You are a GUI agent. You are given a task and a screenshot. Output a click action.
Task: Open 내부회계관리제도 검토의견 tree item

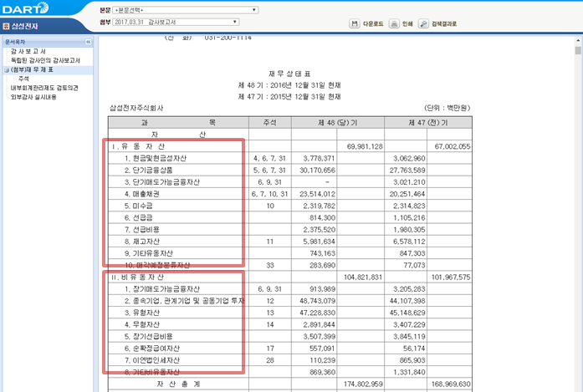(x=44, y=88)
